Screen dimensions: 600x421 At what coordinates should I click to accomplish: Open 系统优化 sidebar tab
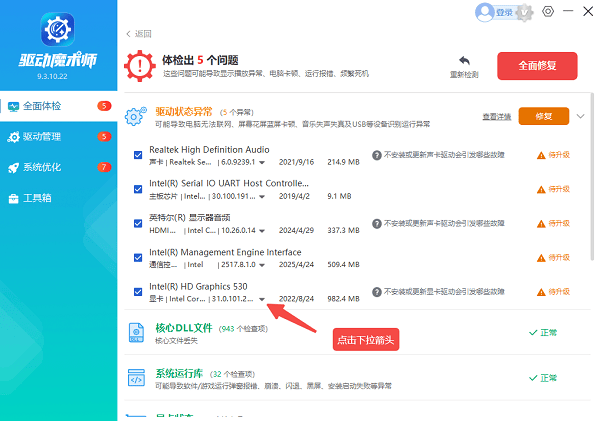click(59, 167)
